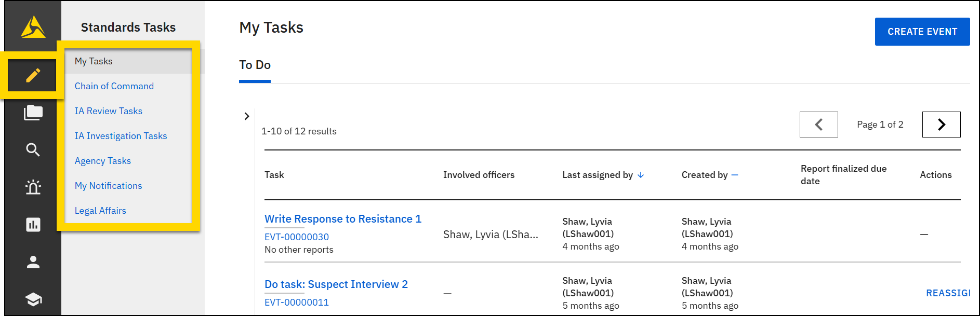Screen dimensions: 980x316
Task: Click the EVT-00000011 event link
Action: point(296,303)
